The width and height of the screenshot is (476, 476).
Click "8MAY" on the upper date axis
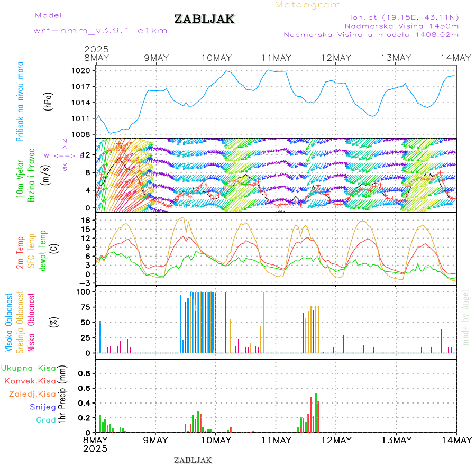[96, 58]
